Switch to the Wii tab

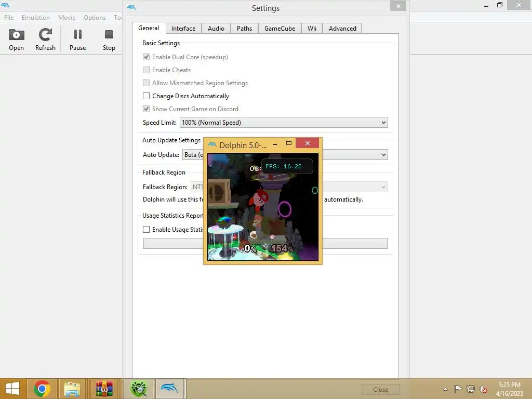coord(312,29)
